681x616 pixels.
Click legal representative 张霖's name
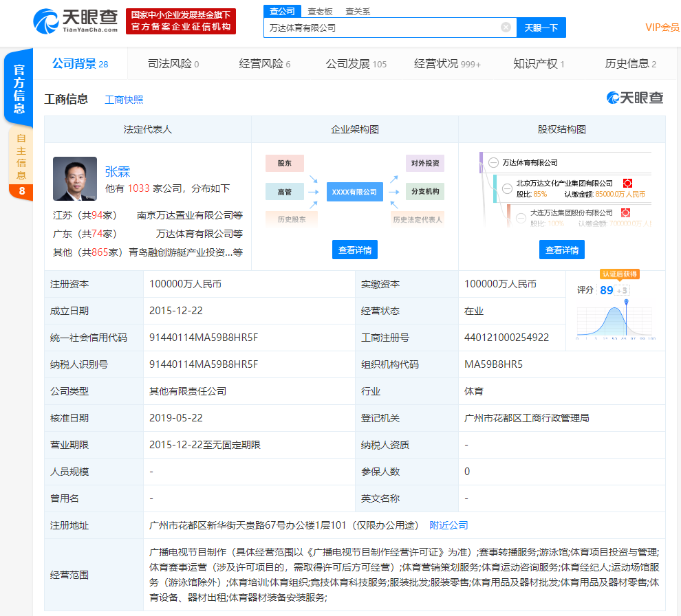pos(118,171)
